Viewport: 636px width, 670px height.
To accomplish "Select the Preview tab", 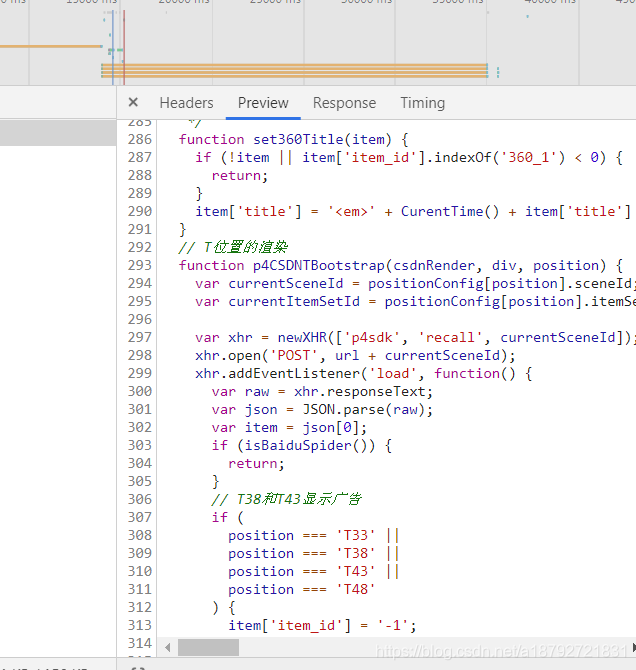I will 263,103.
